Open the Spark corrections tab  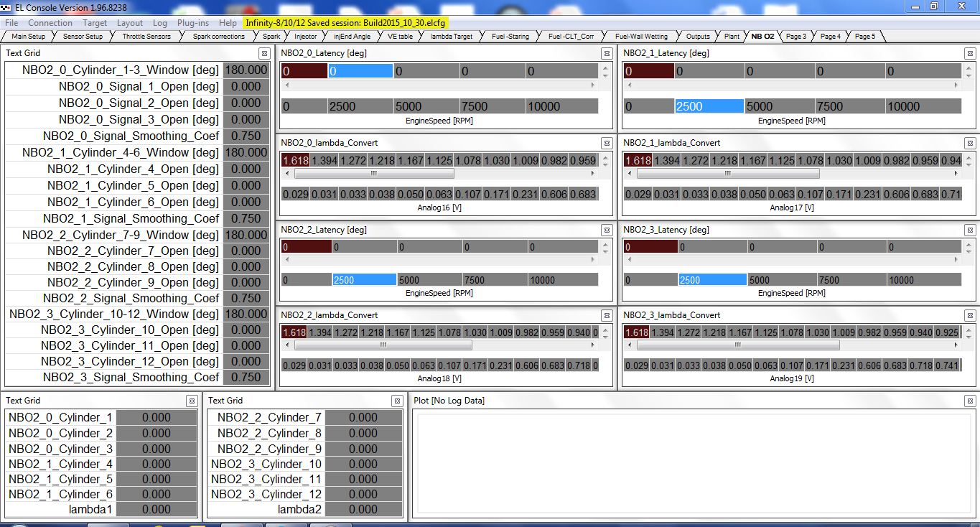pyautogui.click(x=218, y=36)
